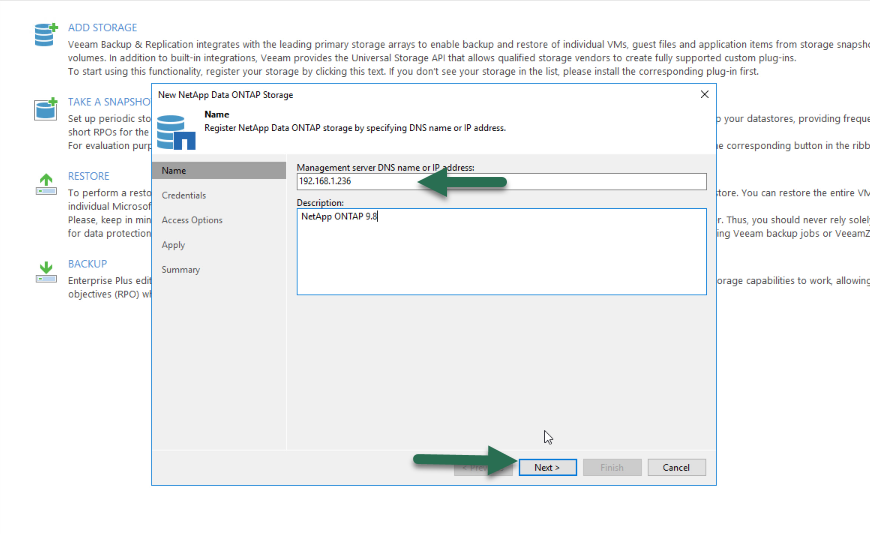The height and width of the screenshot is (534, 870).
Task: Click the 'Register NetApp Data ONTAP storage' subtitle
Action: pos(355,128)
